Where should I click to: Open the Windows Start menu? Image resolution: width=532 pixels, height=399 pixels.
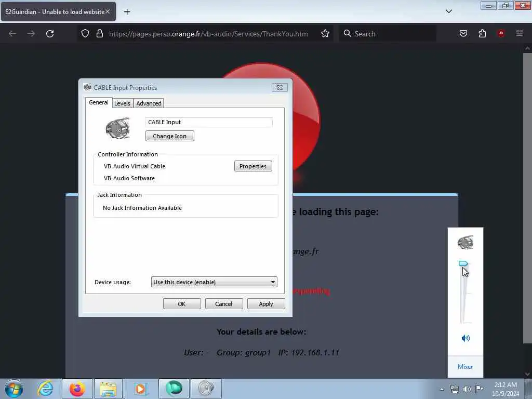[14, 389]
